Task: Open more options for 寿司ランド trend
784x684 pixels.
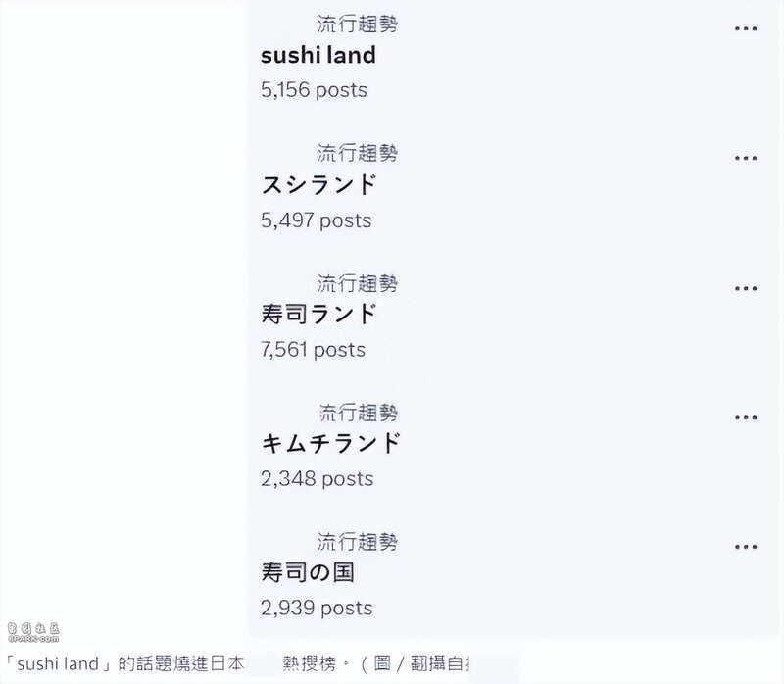Action: [x=746, y=288]
